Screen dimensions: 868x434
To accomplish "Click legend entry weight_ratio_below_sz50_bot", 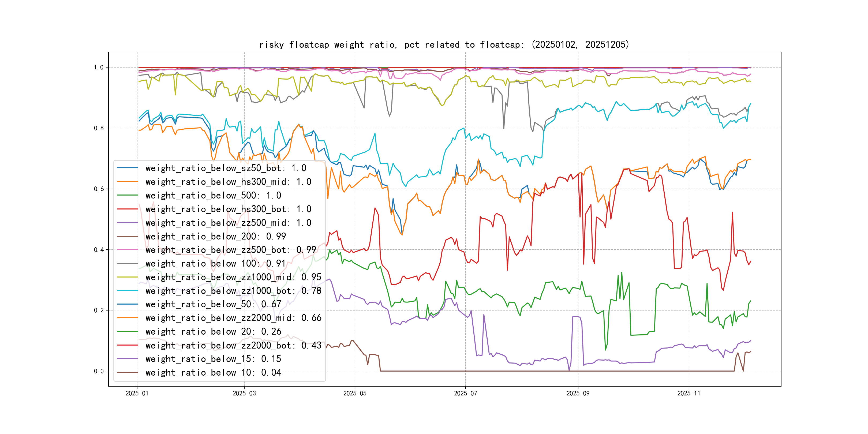I will (x=226, y=168).
